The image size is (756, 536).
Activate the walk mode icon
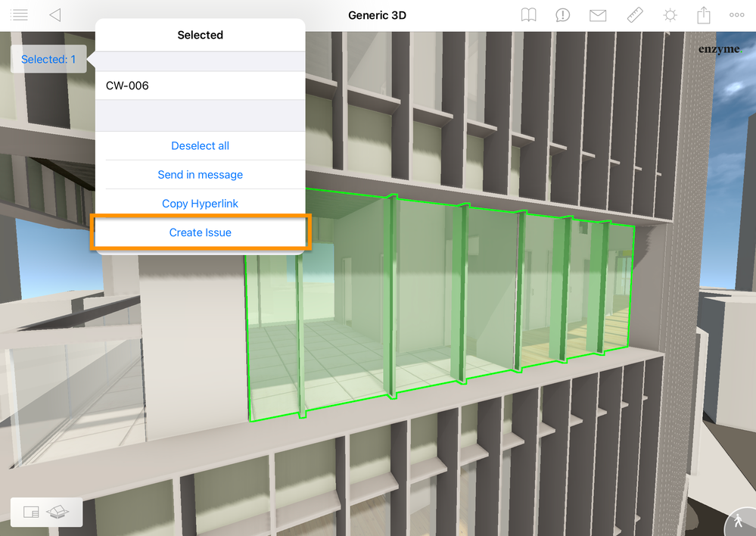[739, 521]
